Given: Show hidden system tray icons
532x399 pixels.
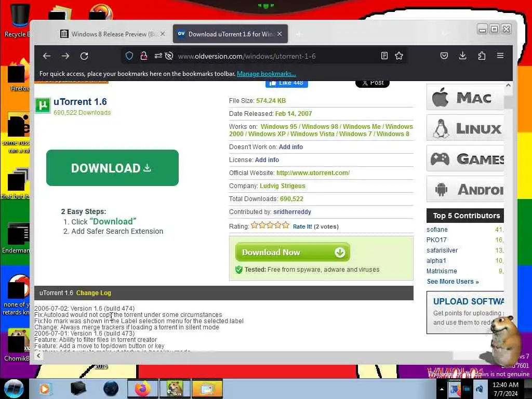Looking at the screenshot, I should [x=442, y=389].
